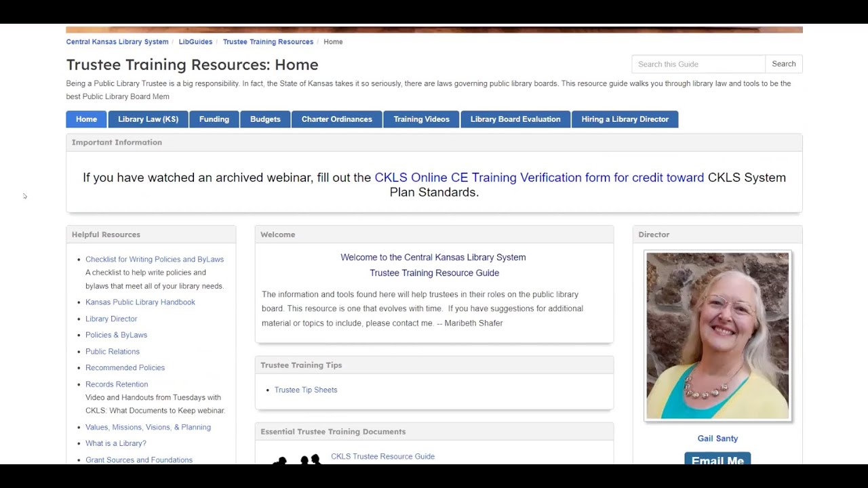Switch to Library Law (KS) tab
The height and width of the screenshot is (488, 868).
tap(148, 119)
